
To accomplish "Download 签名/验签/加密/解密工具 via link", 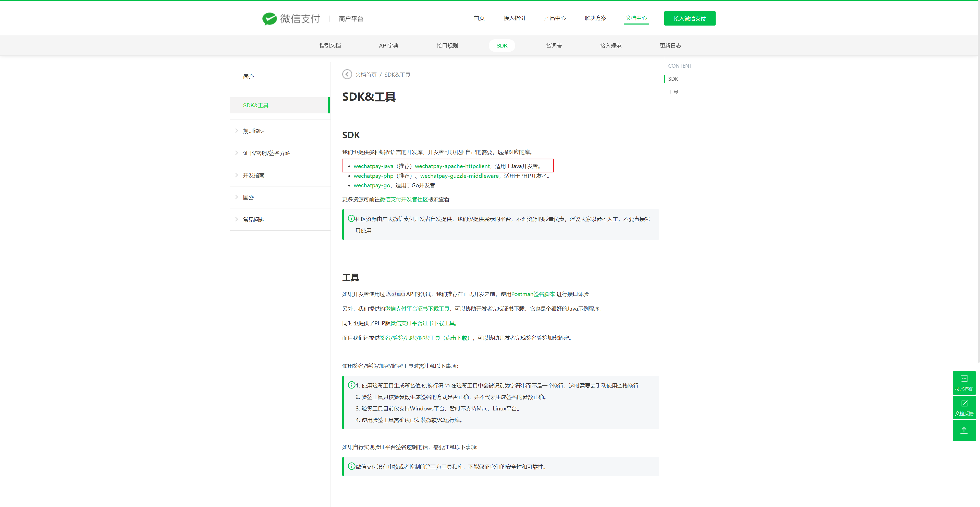I will point(425,338).
